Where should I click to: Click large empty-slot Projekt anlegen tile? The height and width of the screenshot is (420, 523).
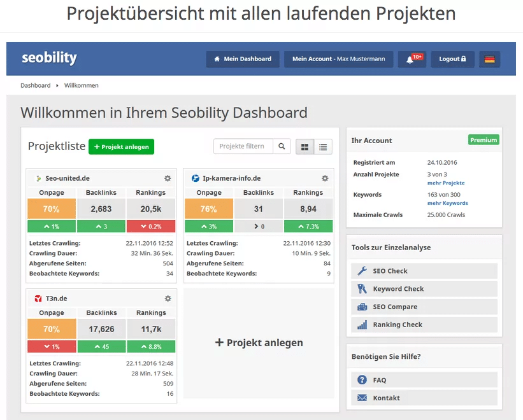(259, 343)
